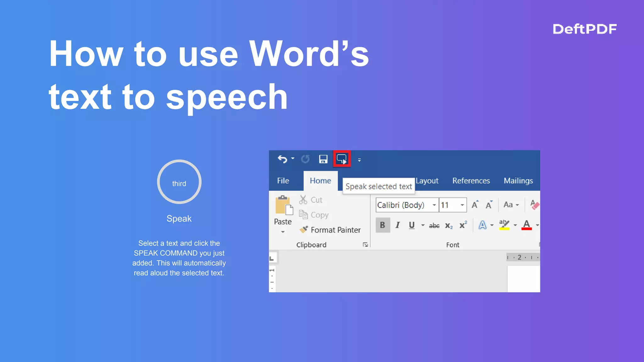This screenshot has width=644, height=362.
Task: Open the File tab
Action: [283, 181]
